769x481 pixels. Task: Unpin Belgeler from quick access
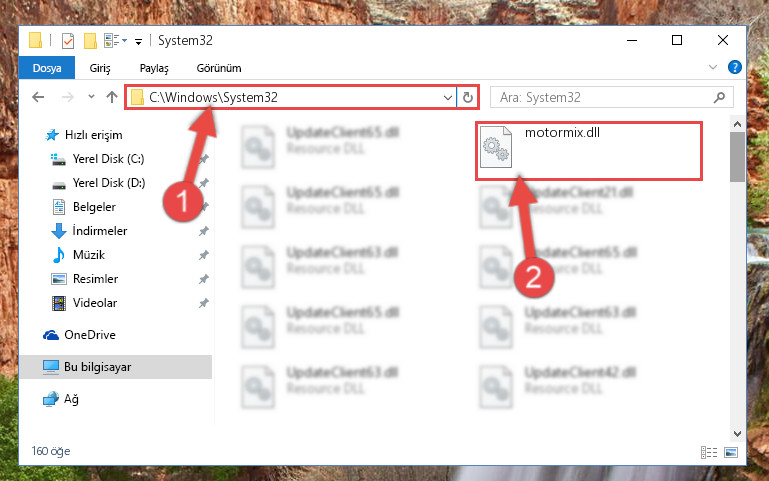[x=204, y=206]
